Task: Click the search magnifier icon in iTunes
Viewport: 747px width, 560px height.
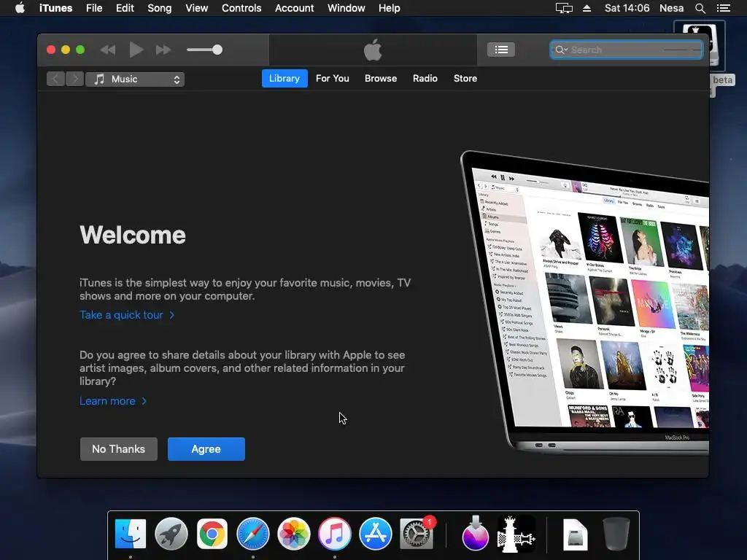Action: (x=561, y=50)
